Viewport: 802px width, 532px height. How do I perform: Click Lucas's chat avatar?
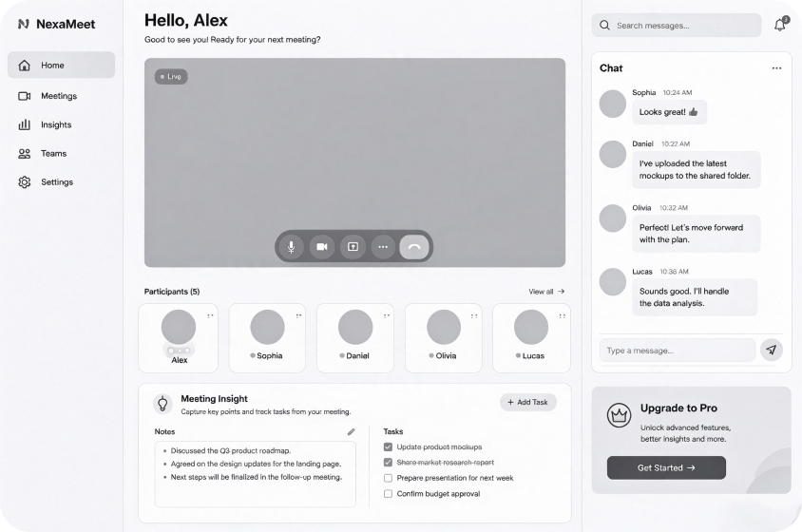click(613, 282)
